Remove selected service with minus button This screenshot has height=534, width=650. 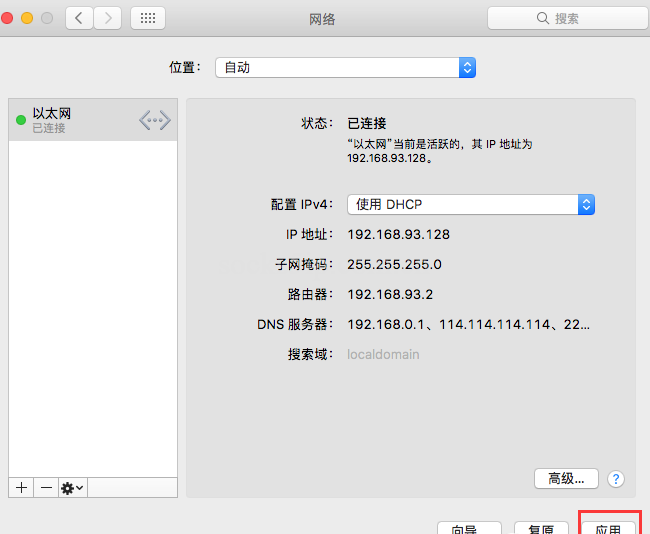point(46,487)
